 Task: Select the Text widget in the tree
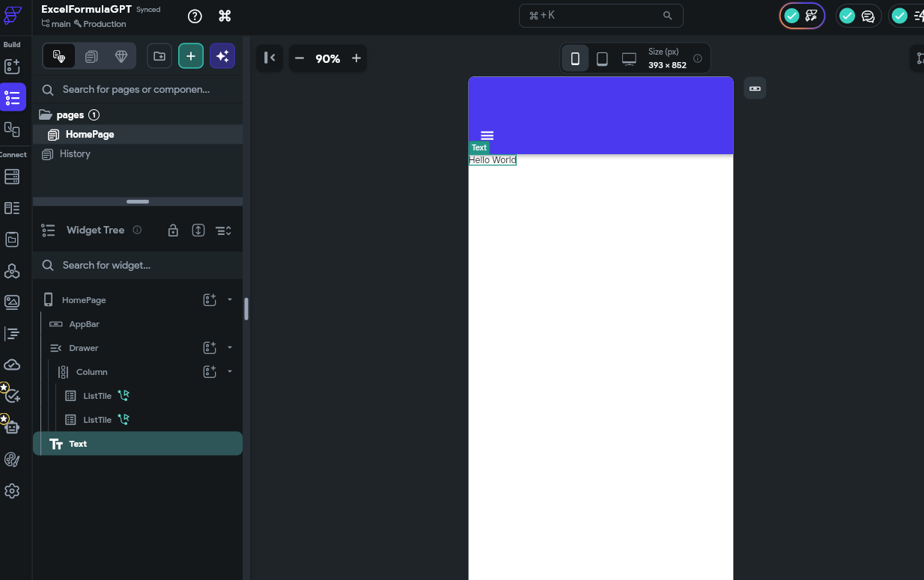(x=138, y=444)
